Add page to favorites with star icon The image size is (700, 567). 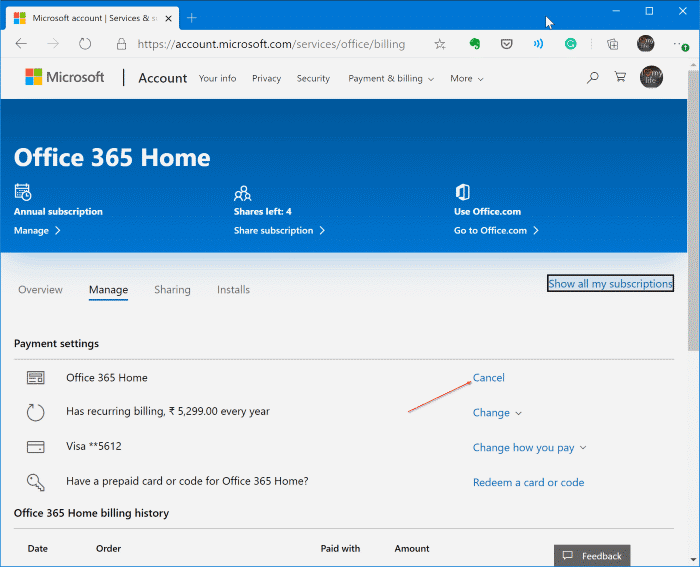click(x=440, y=44)
